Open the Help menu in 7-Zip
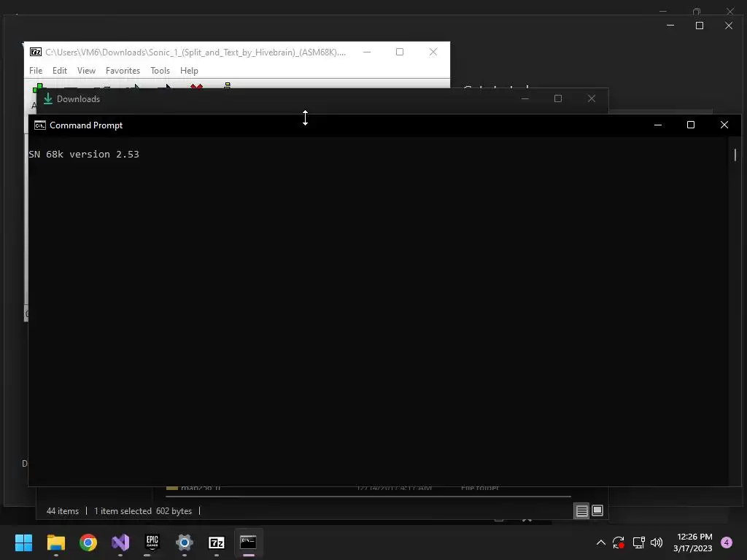The image size is (747, 560). (x=189, y=71)
